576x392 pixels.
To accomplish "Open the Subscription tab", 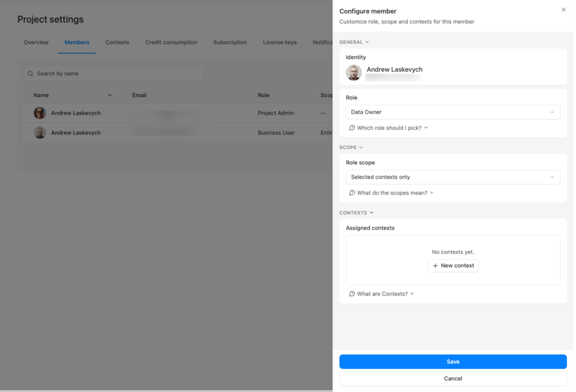I will pos(230,42).
